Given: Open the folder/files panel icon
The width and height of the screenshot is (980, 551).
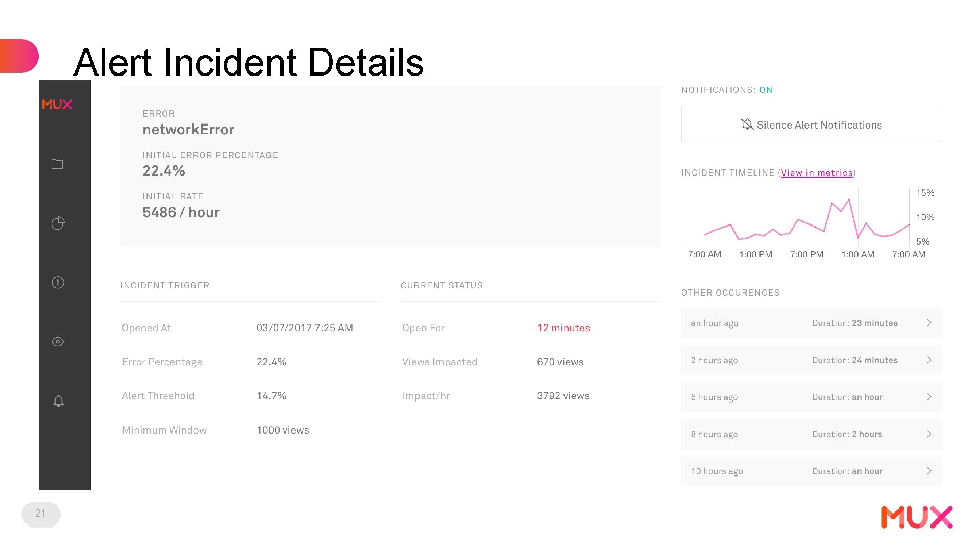Looking at the screenshot, I should [57, 164].
